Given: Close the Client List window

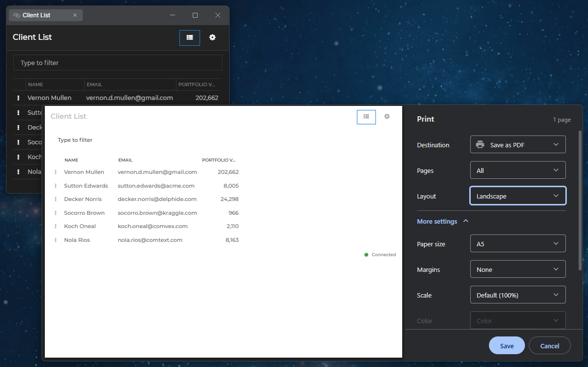Looking at the screenshot, I should (x=218, y=15).
